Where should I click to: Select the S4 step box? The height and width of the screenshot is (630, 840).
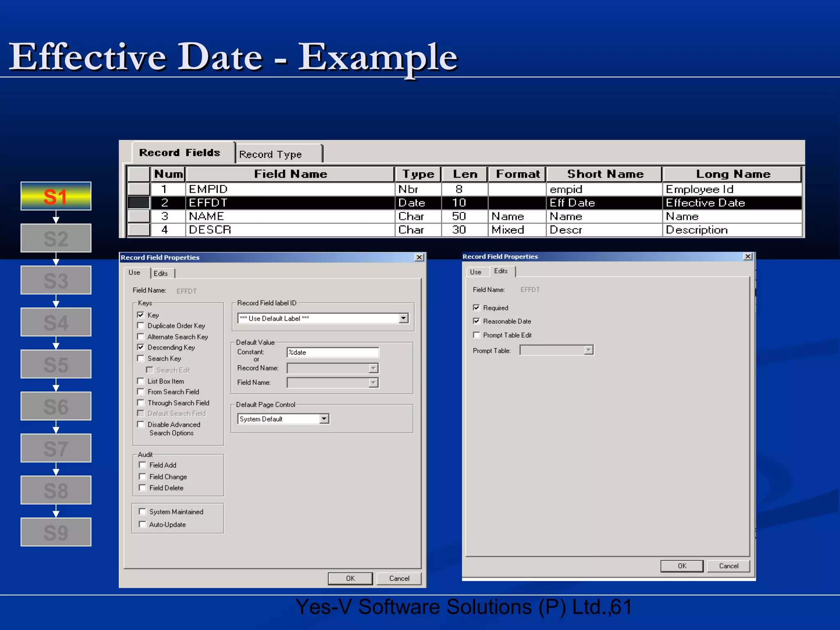[56, 322]
